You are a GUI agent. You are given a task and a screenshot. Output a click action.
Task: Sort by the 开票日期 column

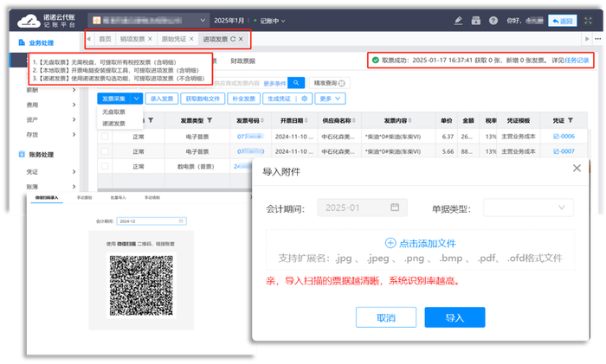pyautogui.click(x=306, y=120)
